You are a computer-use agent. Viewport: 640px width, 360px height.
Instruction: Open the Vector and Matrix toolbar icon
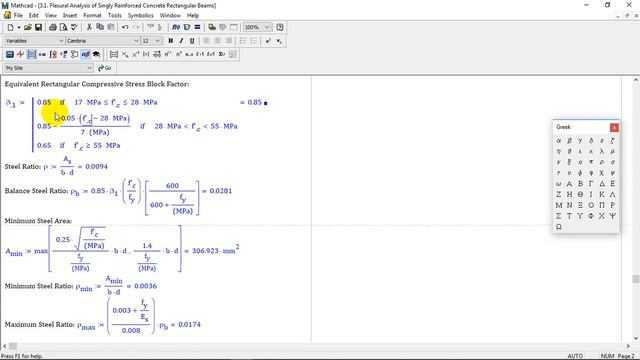click(x=31, y=54)
